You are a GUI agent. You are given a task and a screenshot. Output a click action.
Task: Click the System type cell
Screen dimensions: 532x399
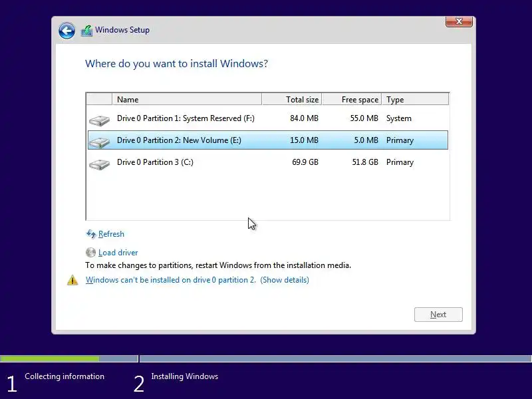click(398, 118)
